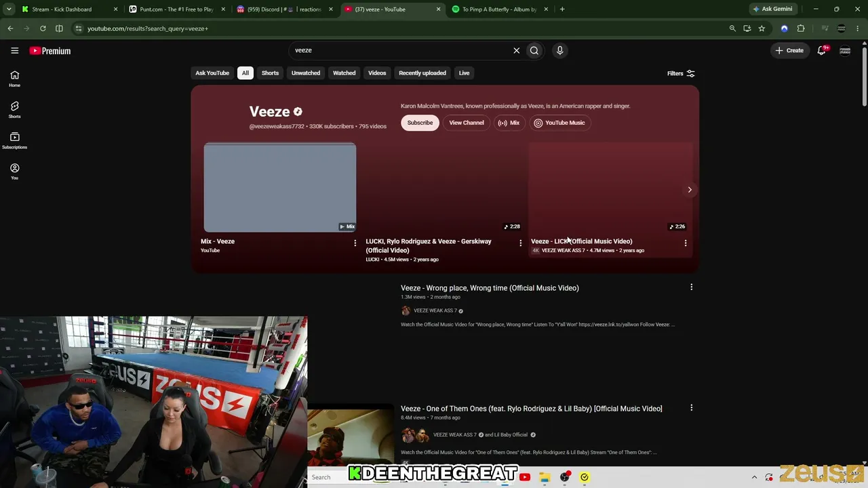The width and height of the screenshot is (868, 488).
Task: Open Shorts in the YouTube sidebar
Action: 14,110
